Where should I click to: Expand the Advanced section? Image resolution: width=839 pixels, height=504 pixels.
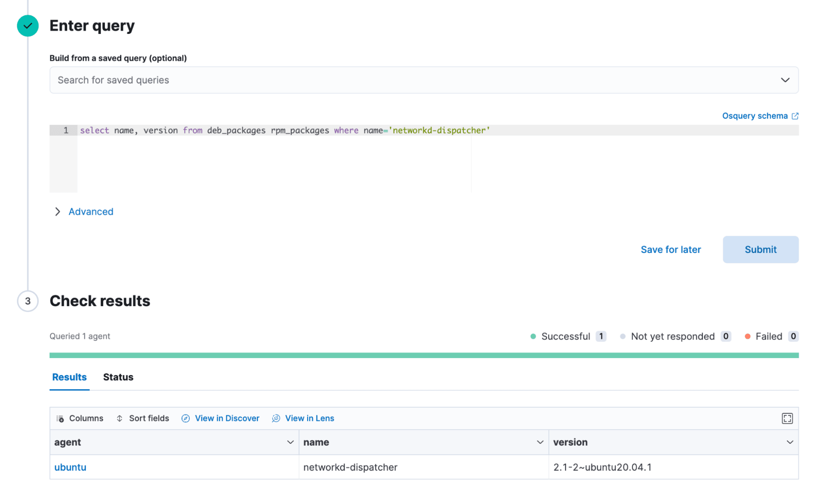click(91, 212)
